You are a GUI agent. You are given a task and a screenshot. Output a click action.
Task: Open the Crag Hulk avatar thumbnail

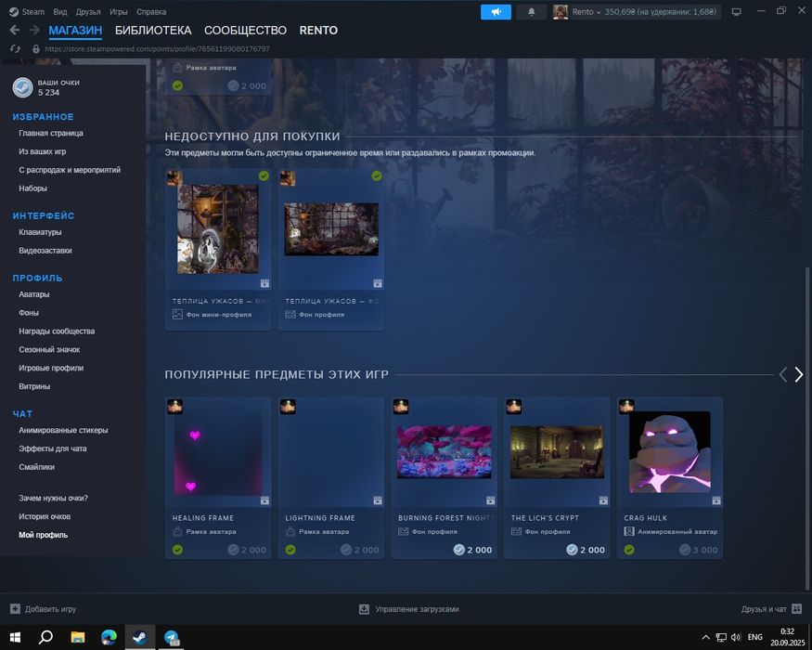670,452
